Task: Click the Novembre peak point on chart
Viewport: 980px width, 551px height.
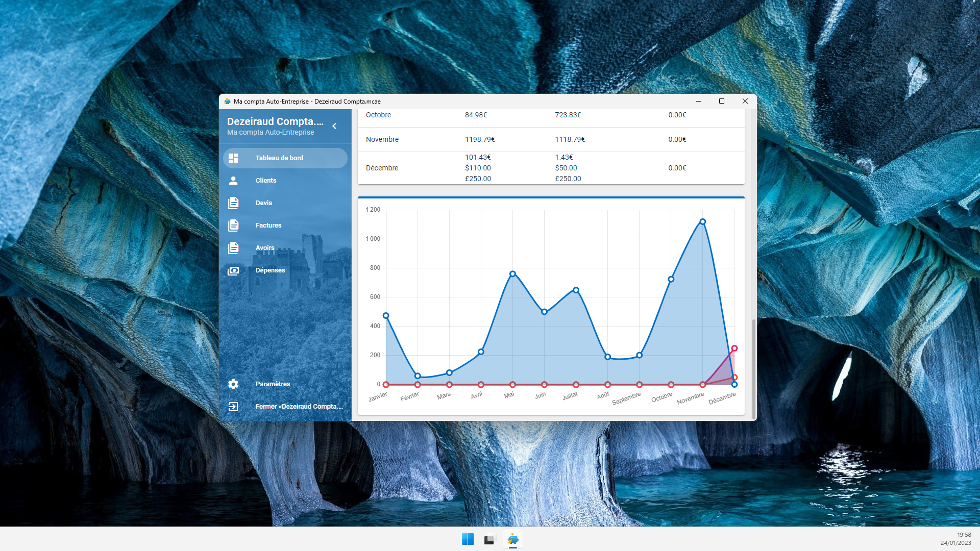Action: tap(703, 222)
